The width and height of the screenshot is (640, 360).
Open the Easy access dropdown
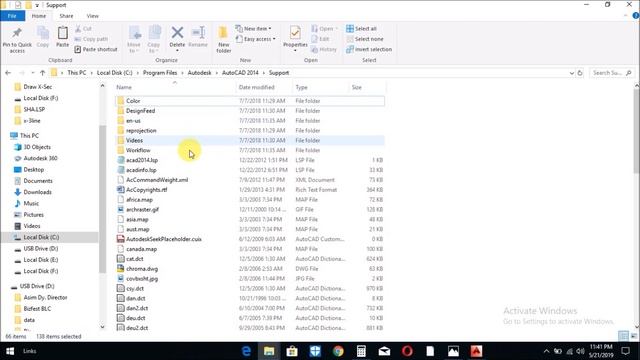256,39
